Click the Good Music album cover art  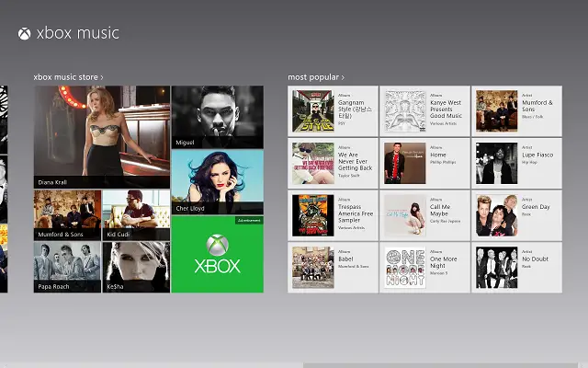(405, 110)
